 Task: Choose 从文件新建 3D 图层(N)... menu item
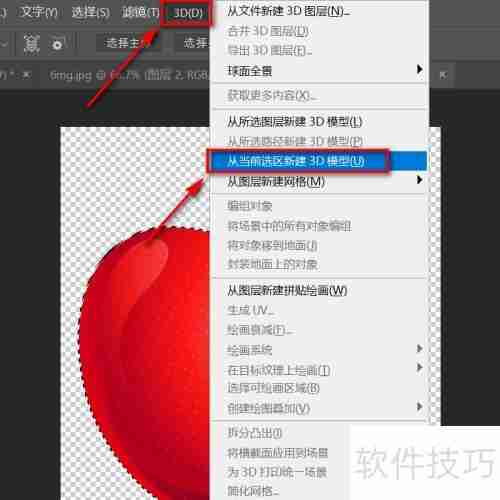(319, 12)
